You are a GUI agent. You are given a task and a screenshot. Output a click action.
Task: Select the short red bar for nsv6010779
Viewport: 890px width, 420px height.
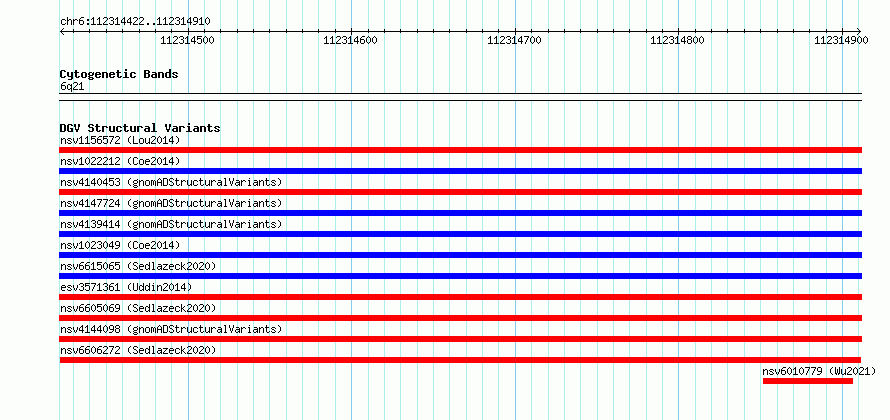pyautogui.click(x=808, y=381)
